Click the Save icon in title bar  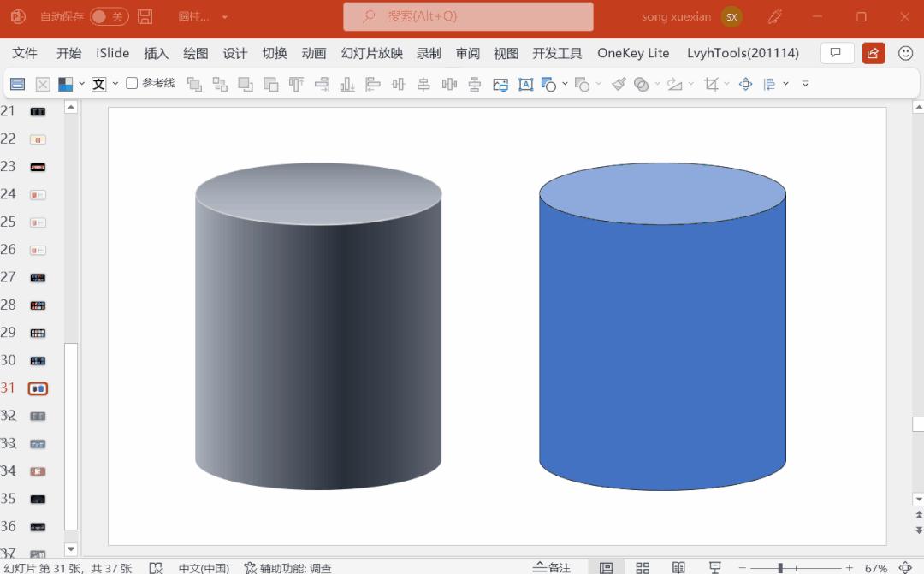click(x=145, y=17)
